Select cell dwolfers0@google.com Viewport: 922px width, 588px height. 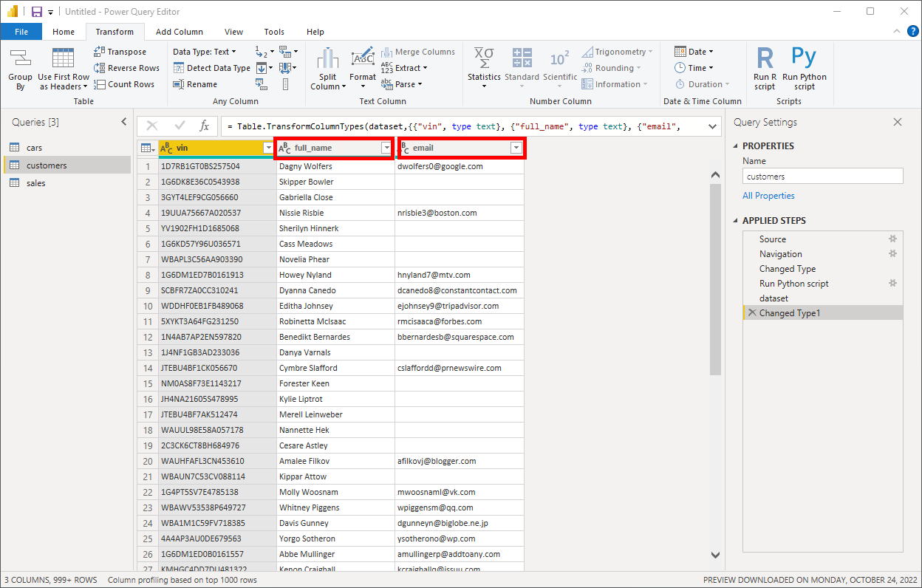tap(460, 166)
